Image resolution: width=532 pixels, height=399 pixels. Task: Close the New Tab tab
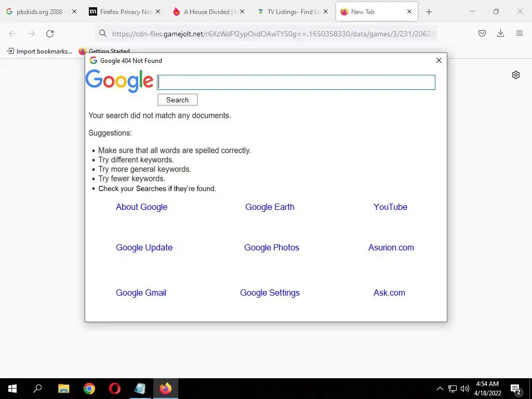(409, 11)
